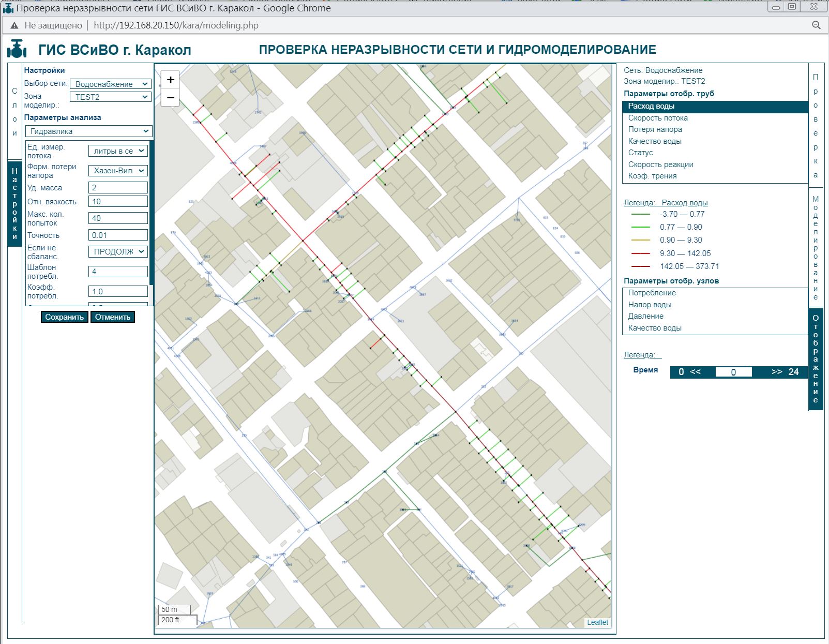Select Давление node parameter
829x644 pixels.
click(715, 316)
